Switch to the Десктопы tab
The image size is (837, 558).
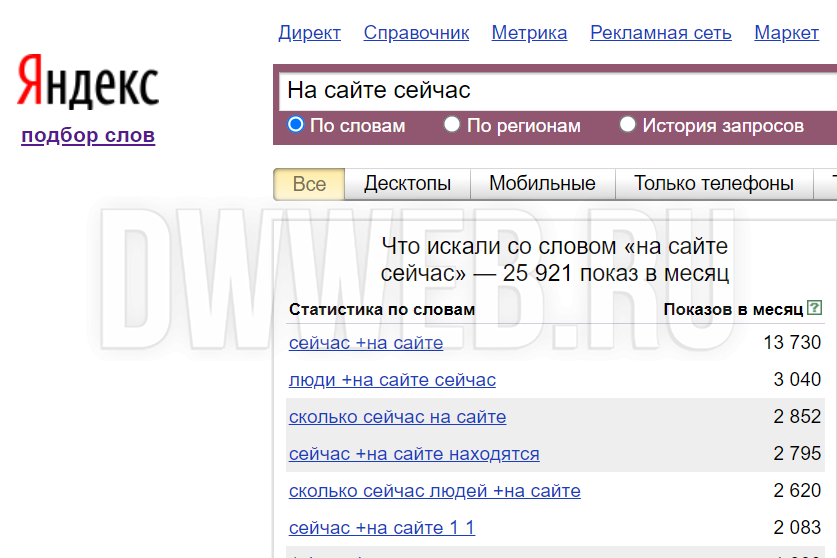pyautogui.click(x=407, y=184)
